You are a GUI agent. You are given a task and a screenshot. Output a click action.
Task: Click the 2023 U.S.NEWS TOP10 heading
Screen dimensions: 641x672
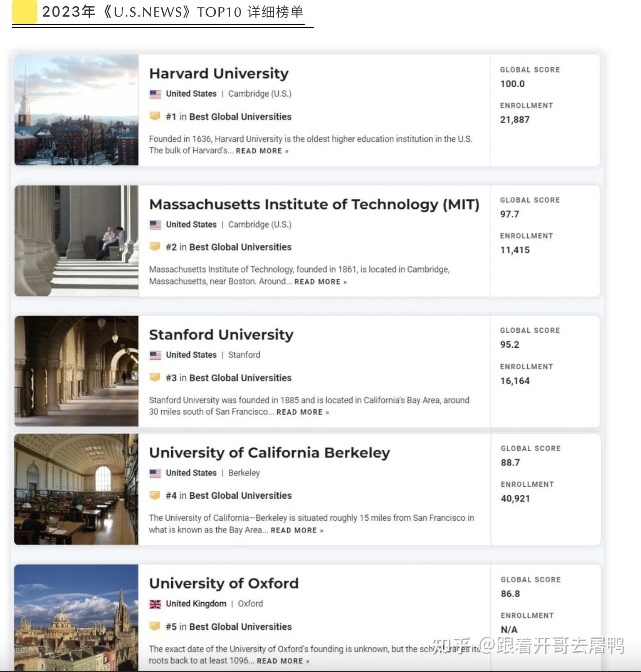[173, 12]
